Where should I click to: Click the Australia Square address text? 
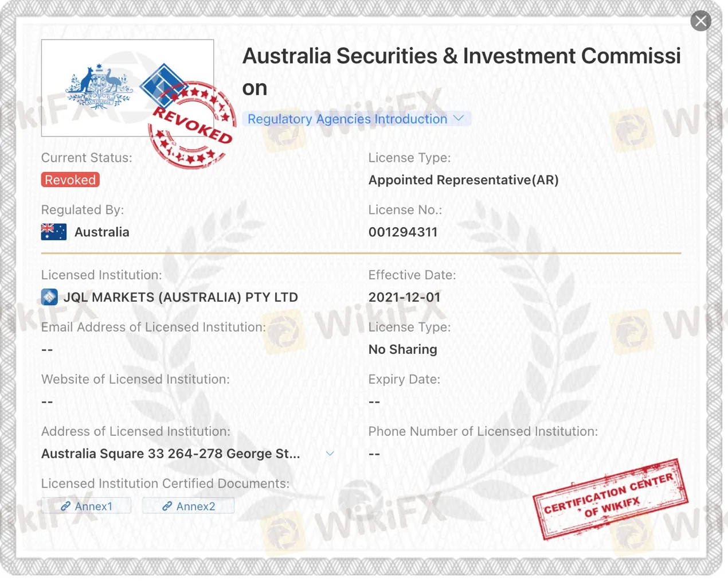pyautogui.click(x=170, y=454)
